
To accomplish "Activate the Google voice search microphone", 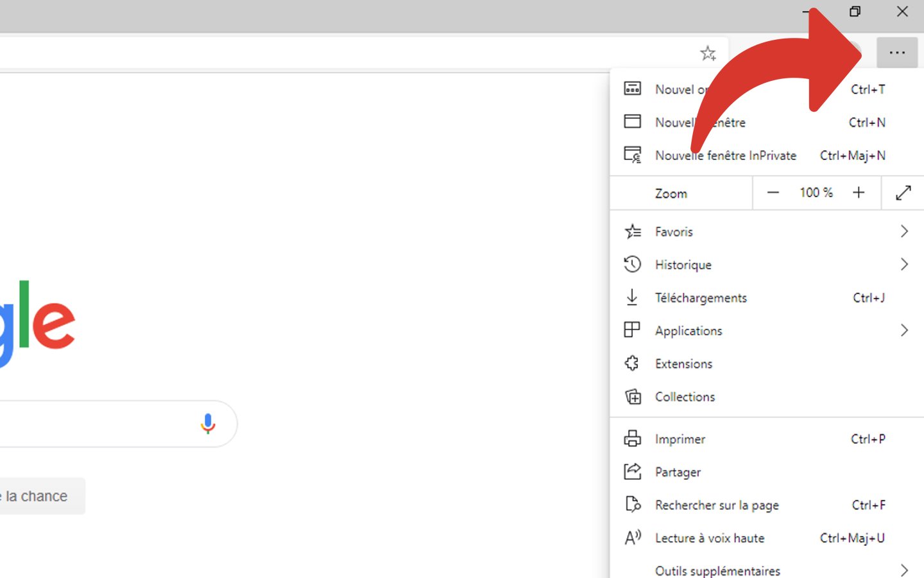I will point(207,424).
